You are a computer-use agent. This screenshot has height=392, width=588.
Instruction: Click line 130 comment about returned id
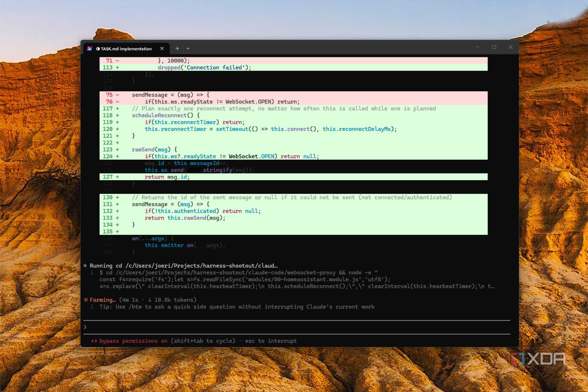pos(293,197)
